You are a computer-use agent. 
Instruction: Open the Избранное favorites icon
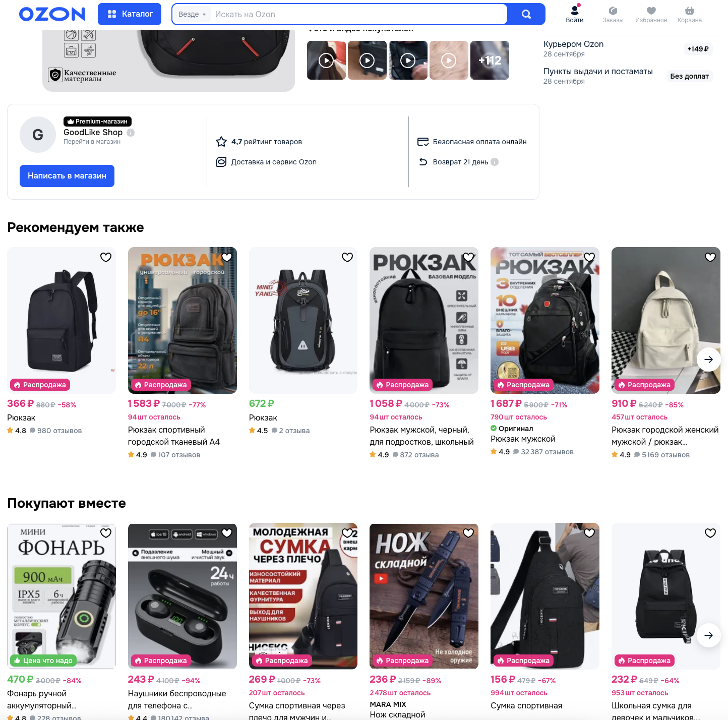(651, 14)
